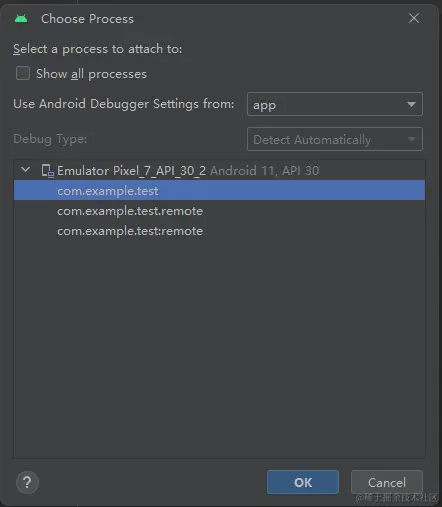Select the Emulator Pixel_7_API_30_2 device row

219,171
